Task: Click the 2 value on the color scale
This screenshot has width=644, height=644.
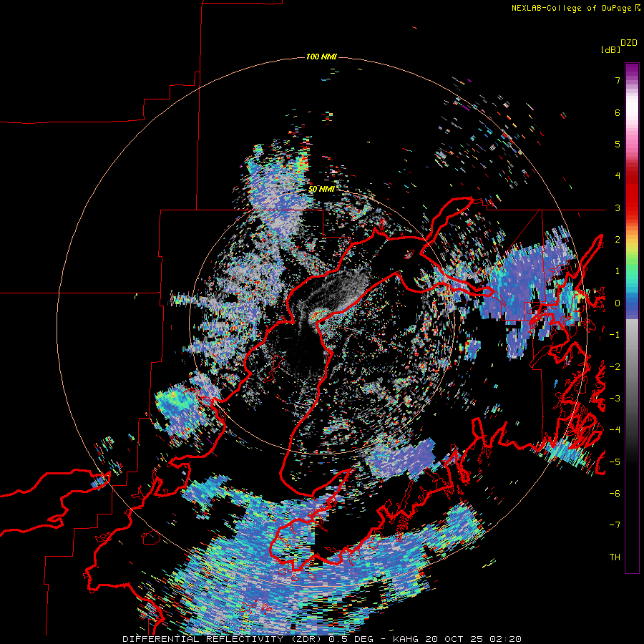Action: (x=618, y=240)
